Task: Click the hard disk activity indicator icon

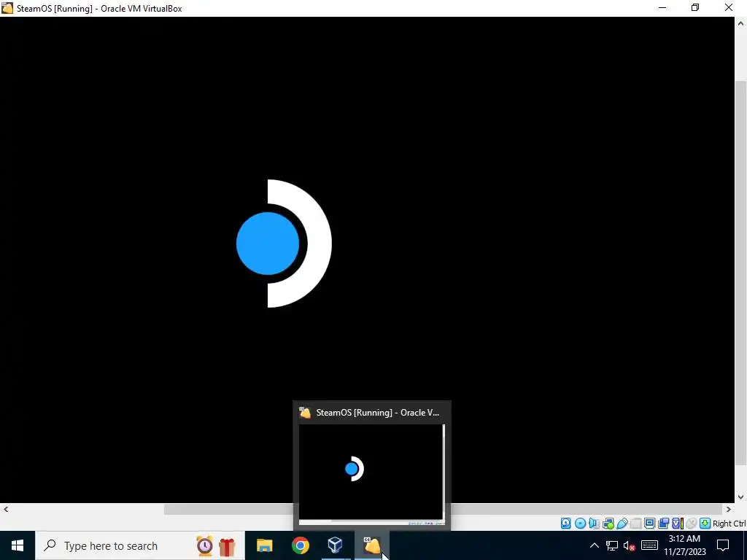Action: (x=566, y=524)
